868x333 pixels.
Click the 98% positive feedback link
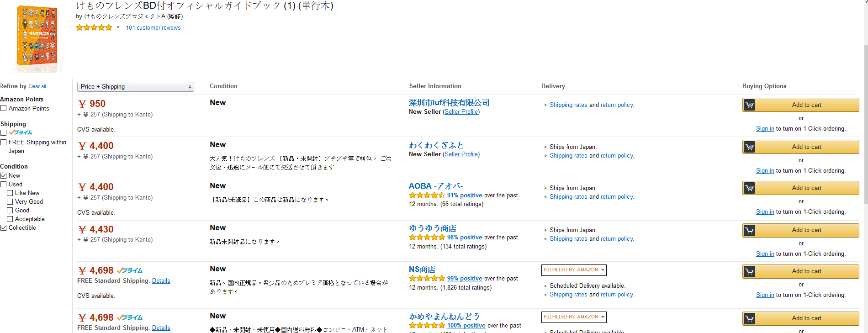[x=465, y=238]
